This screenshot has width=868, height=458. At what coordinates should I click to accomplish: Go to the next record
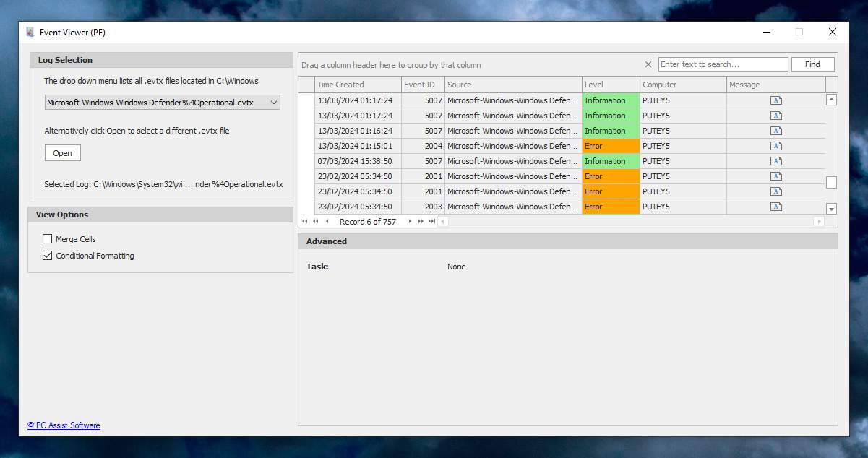click(410, 222)
